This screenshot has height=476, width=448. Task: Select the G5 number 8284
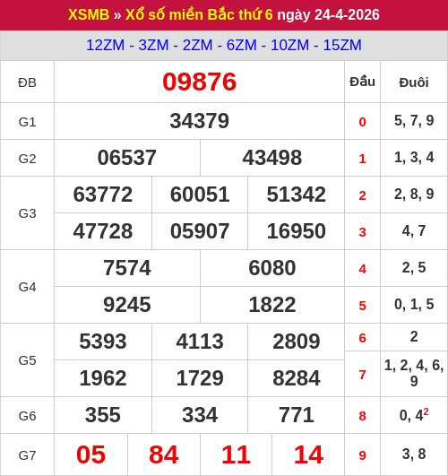coord(297,378)
